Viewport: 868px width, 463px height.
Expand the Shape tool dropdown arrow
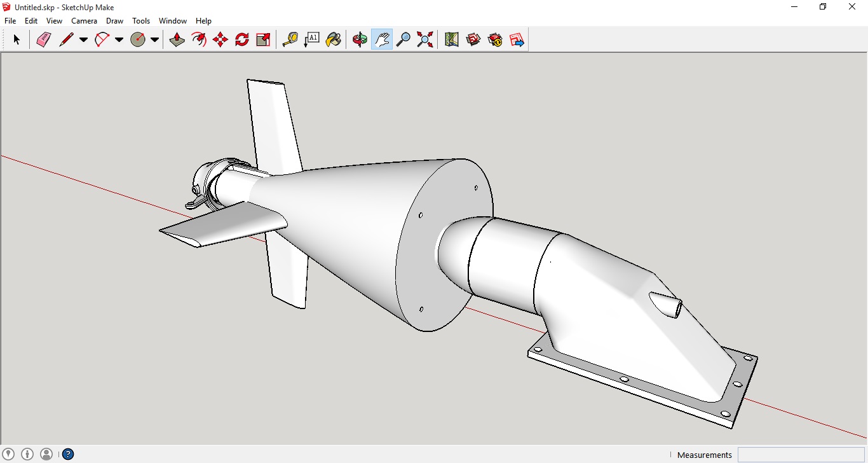[x=154, y=40]
